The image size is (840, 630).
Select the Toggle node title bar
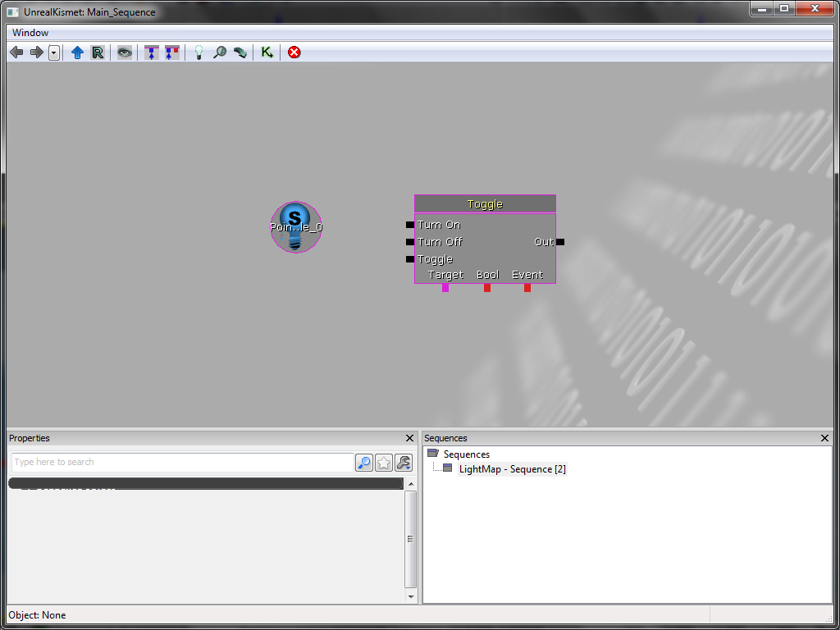click(x=485, y=203)
